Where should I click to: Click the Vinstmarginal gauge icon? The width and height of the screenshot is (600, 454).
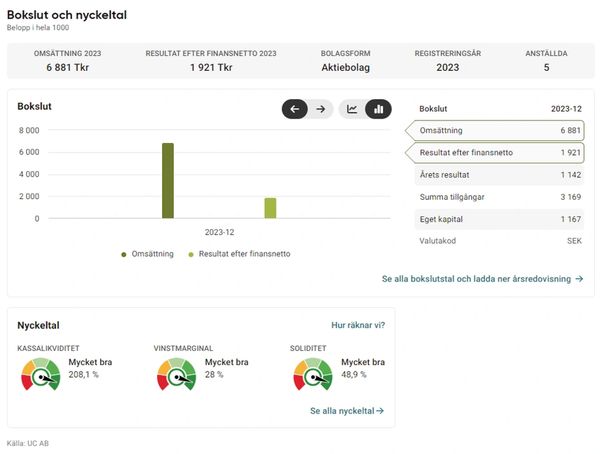coord(176,373)
